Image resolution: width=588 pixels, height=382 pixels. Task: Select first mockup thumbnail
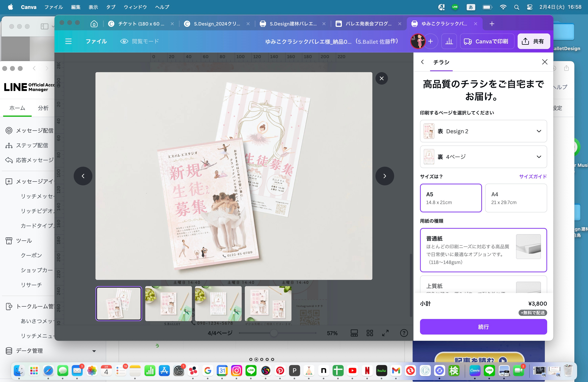(119, 303)
